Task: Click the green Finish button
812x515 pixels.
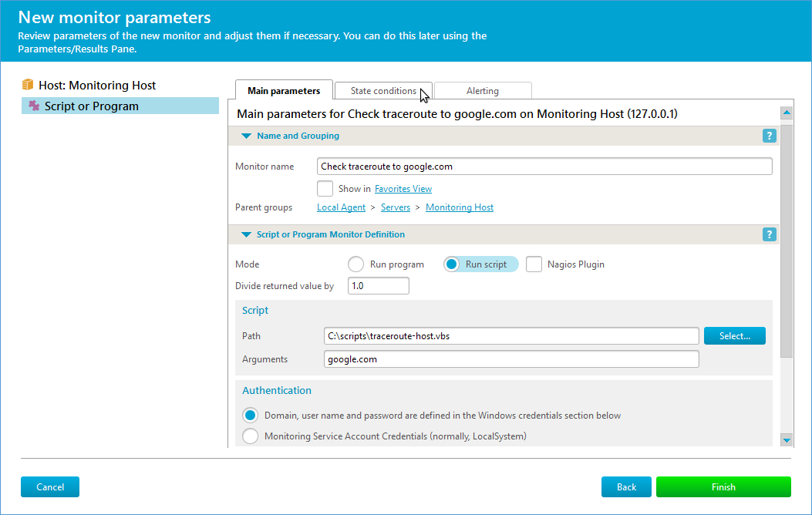Action: 723,487
